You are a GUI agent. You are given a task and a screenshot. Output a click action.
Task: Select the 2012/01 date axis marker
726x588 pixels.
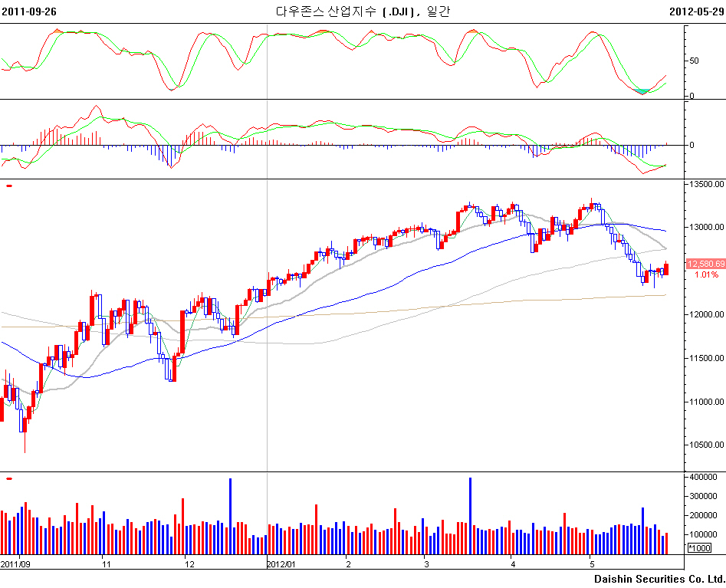click(282, 563)
